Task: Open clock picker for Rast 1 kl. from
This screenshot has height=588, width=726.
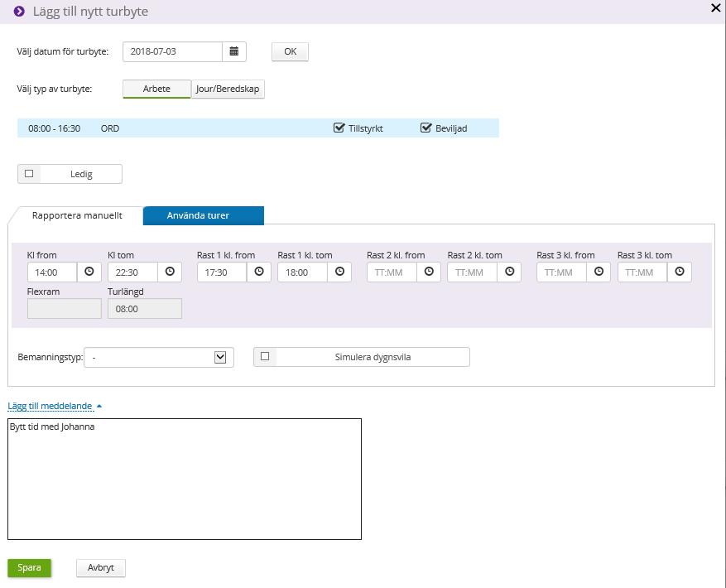Action: pyautogui.click(x=259, y=272)
